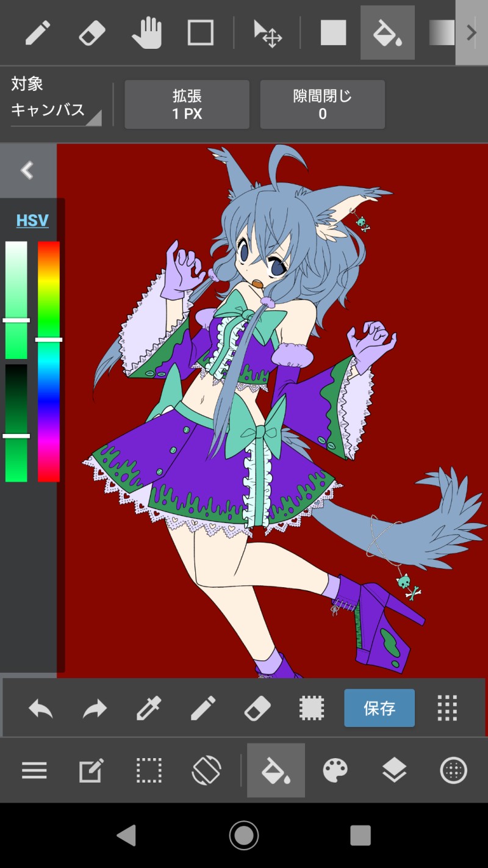Select the Fill rectangle tool

point(334,33)
